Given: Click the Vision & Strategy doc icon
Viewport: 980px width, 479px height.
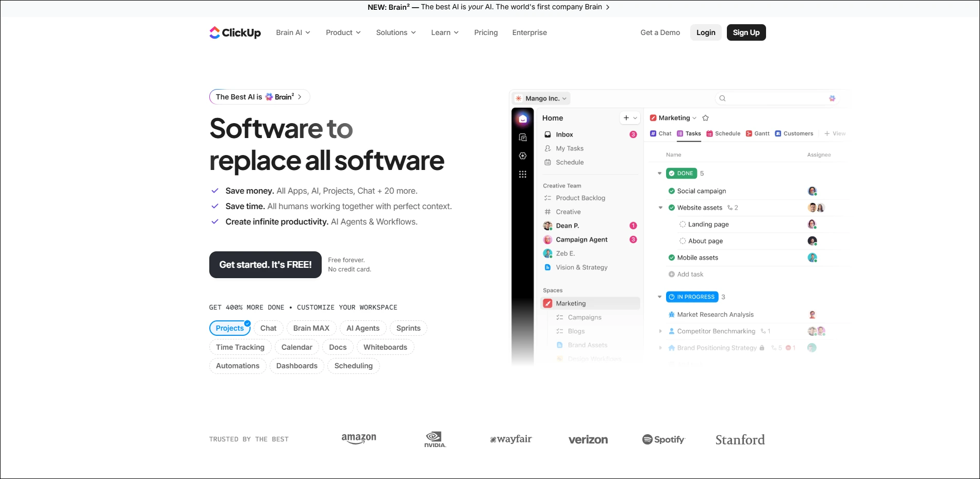Looking at the screenshot, I should [x=547, y=267].
